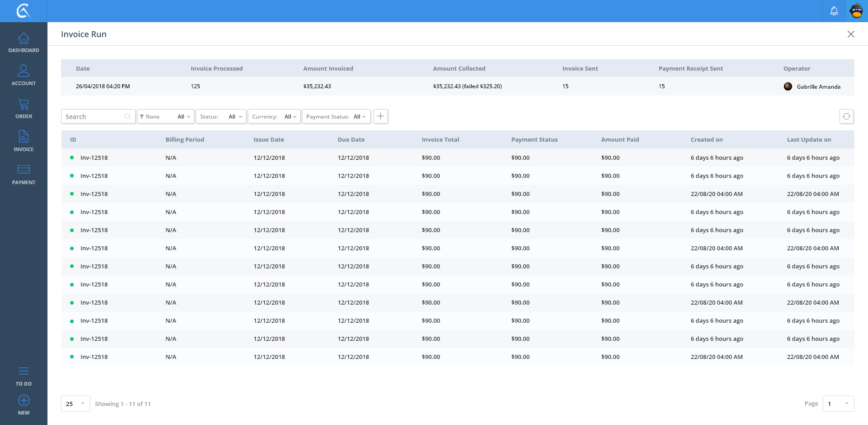Add a new filter with plus button
Screen dimensions: 868x425
(x=381, y=116)
